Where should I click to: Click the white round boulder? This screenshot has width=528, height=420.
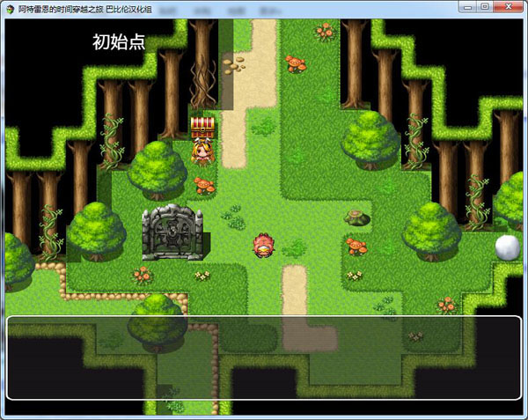508,247
